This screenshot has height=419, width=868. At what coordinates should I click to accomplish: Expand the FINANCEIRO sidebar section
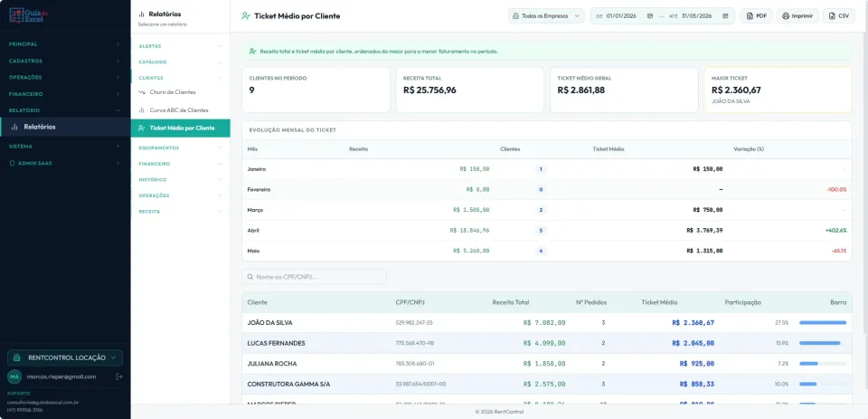[65, 94]
